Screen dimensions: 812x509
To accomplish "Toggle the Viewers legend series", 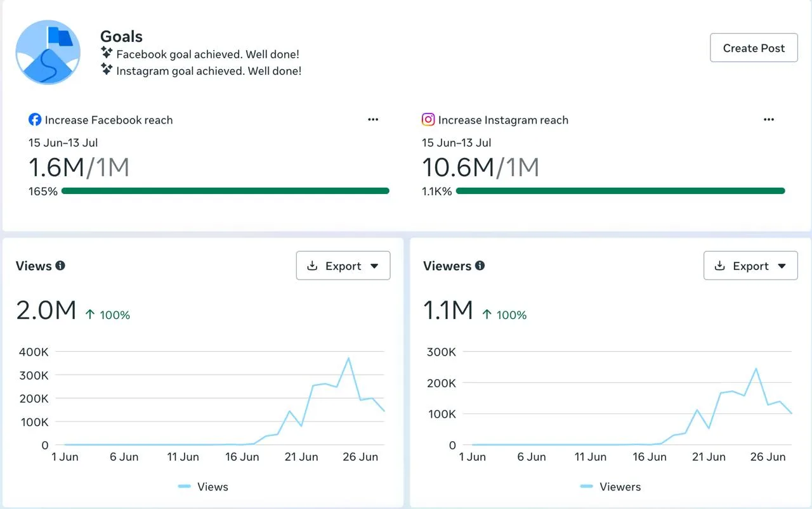I will coord(611,487).
